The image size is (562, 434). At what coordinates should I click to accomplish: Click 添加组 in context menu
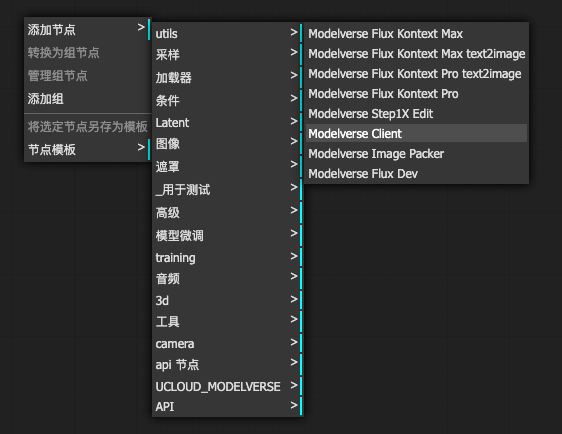(x=88, y=99)
